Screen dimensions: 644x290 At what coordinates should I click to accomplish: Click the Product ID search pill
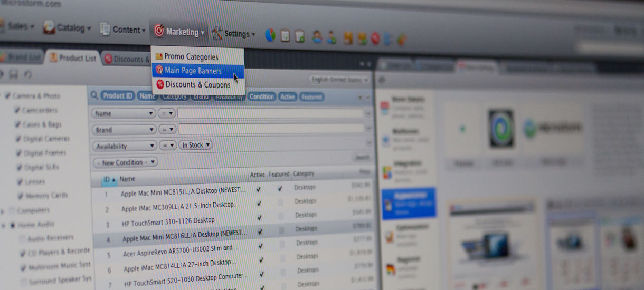click(x=117, y=96)
